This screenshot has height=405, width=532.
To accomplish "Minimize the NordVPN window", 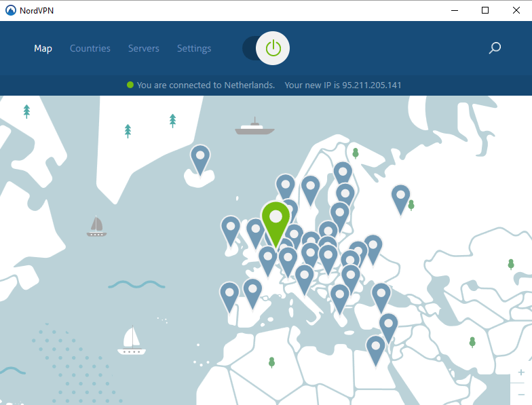I will click(x=455, y=11).
